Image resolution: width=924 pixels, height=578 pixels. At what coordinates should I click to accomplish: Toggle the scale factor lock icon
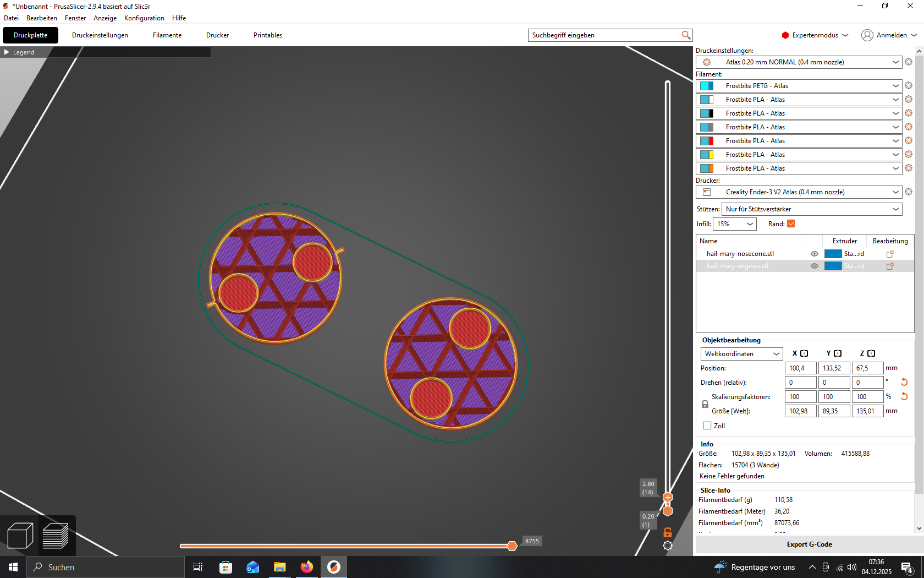pyautogui.click(x=705, y=404)
